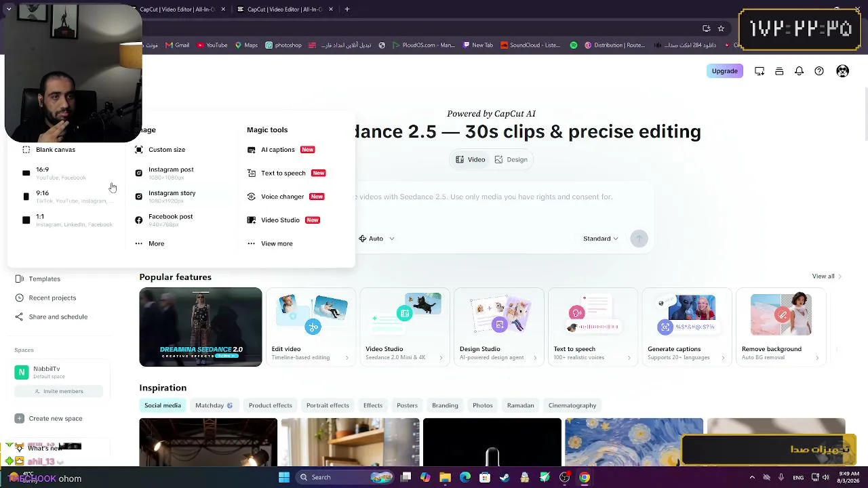Open the Remove background feature card
868x488 pixels.
781,327
